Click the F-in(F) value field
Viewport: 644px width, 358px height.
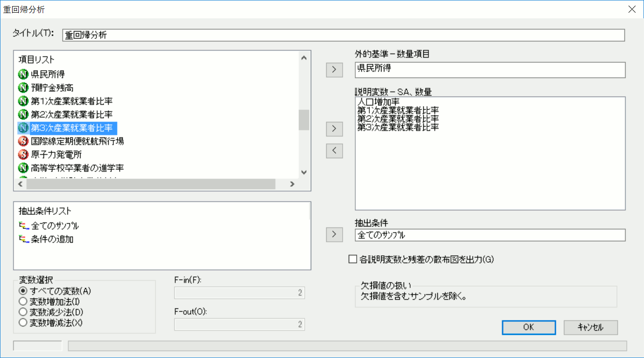[x=240, y=293]
